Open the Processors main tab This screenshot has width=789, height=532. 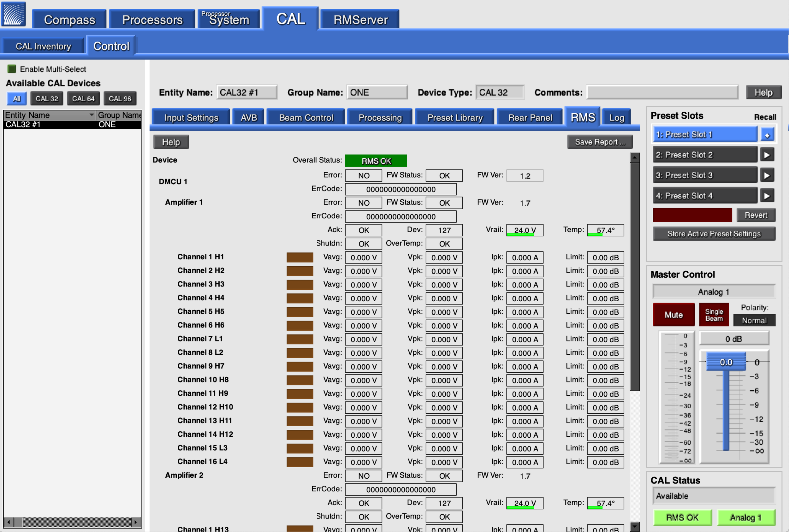point(152,20)
